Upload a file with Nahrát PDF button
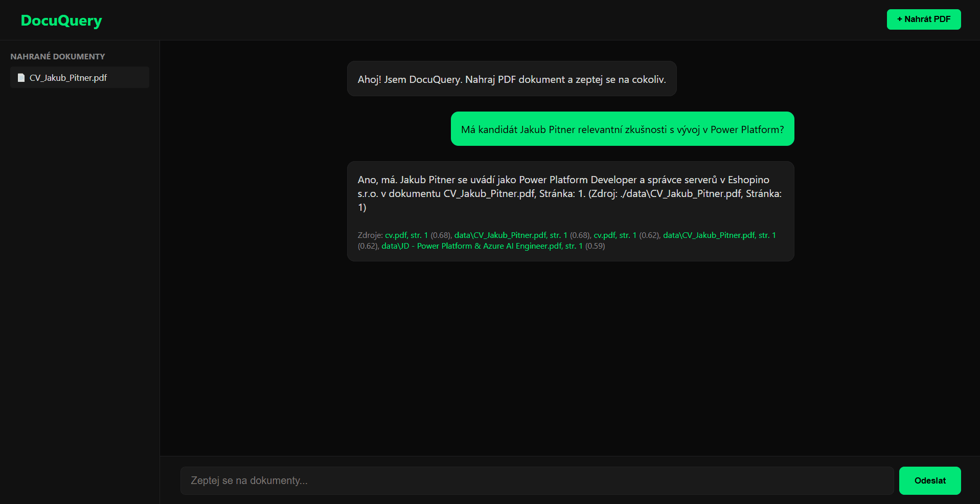 [924, 19]
